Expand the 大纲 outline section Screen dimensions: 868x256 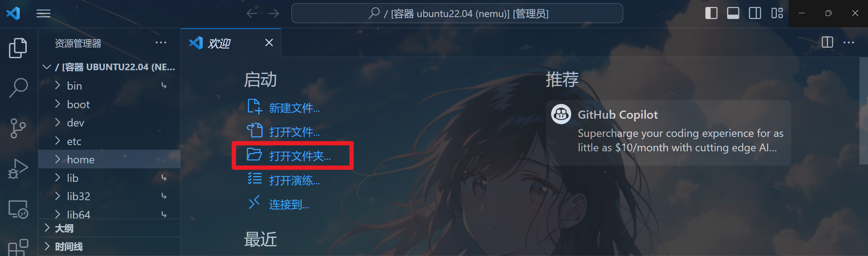coord(110,228)
